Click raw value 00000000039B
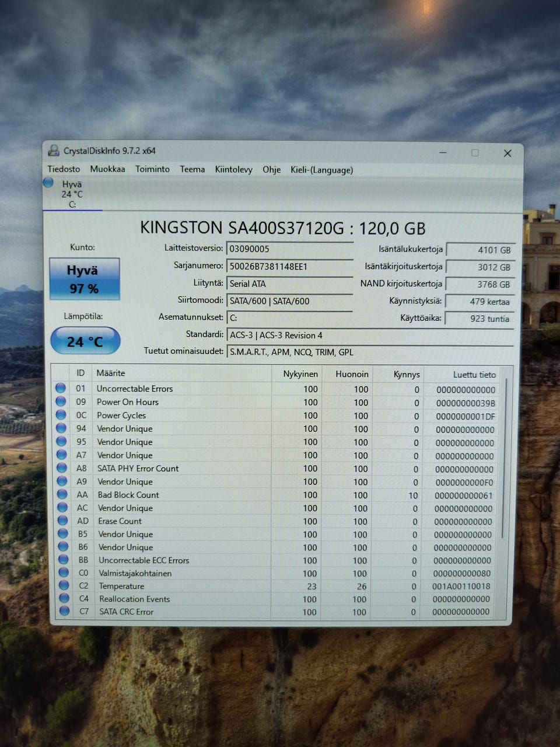 (466, 403)
